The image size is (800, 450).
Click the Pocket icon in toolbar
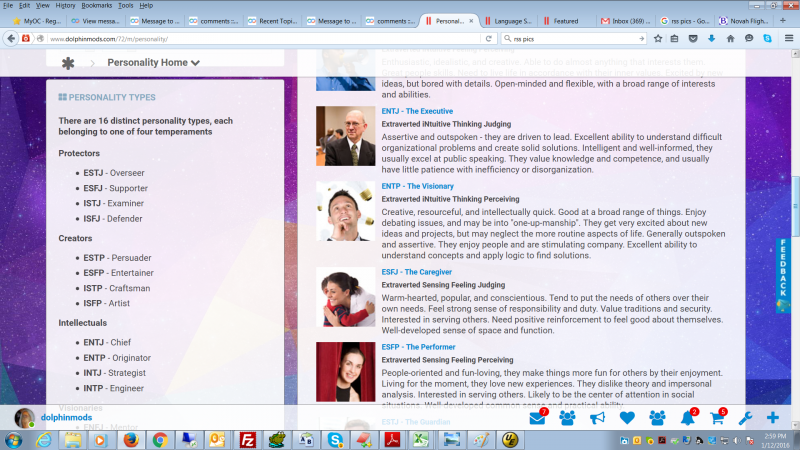click(x=693, y=38)
